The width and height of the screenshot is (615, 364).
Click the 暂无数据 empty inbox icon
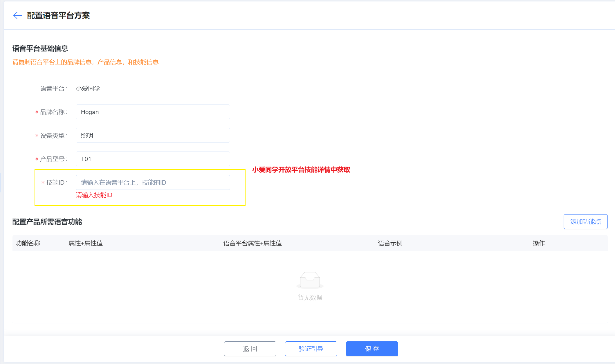pyautogui.click(x=310, y=280)
